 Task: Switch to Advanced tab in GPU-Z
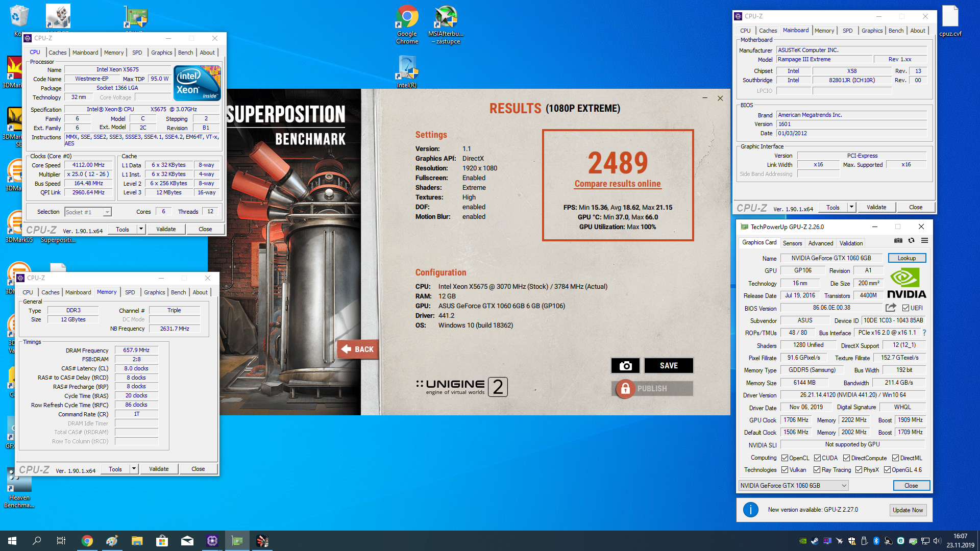(820, 243)
